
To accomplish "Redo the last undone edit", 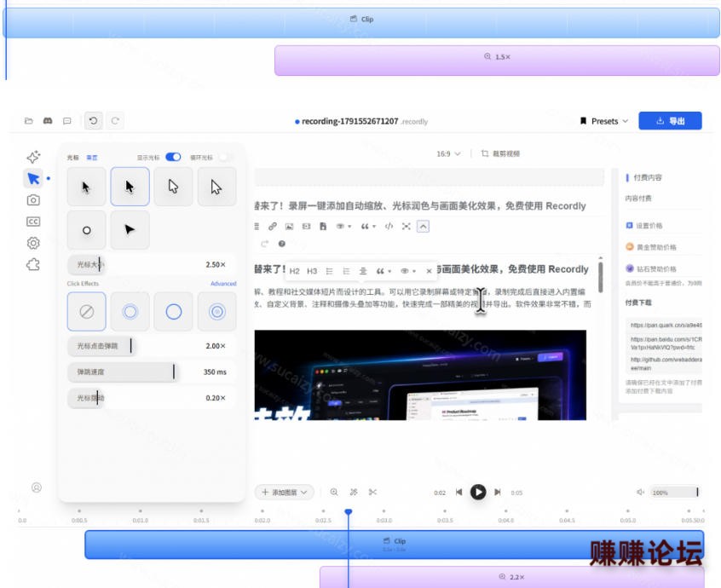I will coord(115,121).
